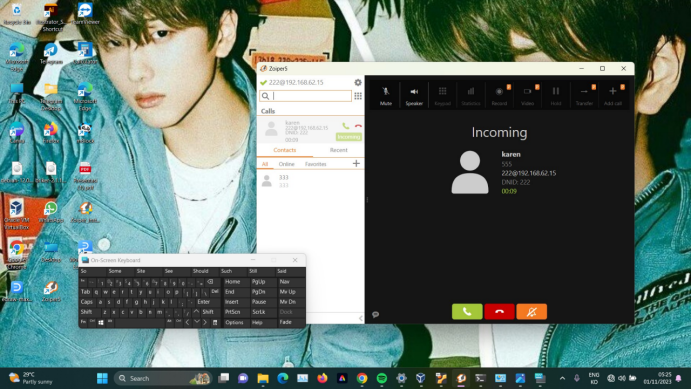Open Recycle Bin desktop icon

pyautogui.click(x=17, y=14)
